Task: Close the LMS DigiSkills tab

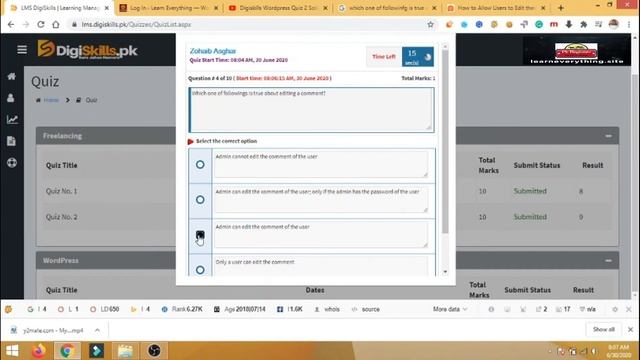Action: coord(107,8)
